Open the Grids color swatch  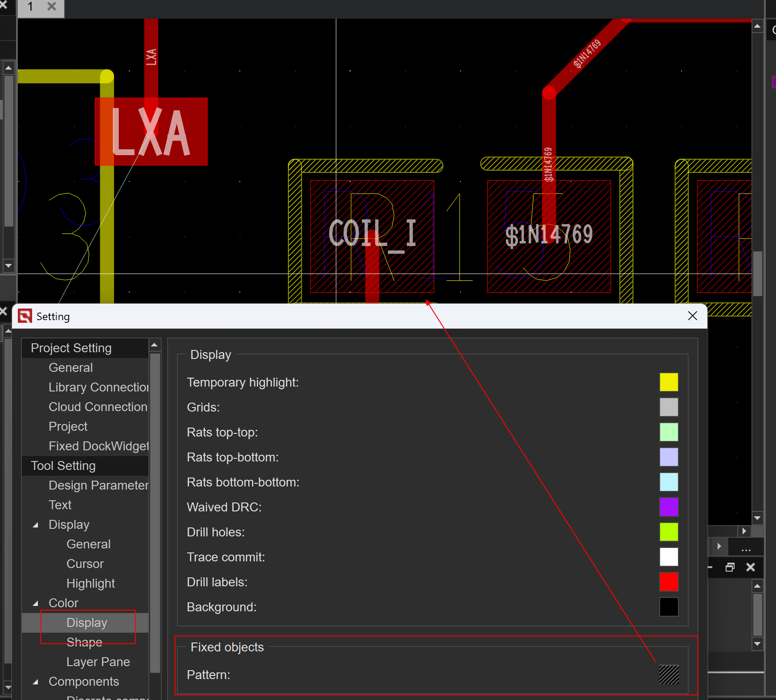pyautogui.click(x=669, y=407)
